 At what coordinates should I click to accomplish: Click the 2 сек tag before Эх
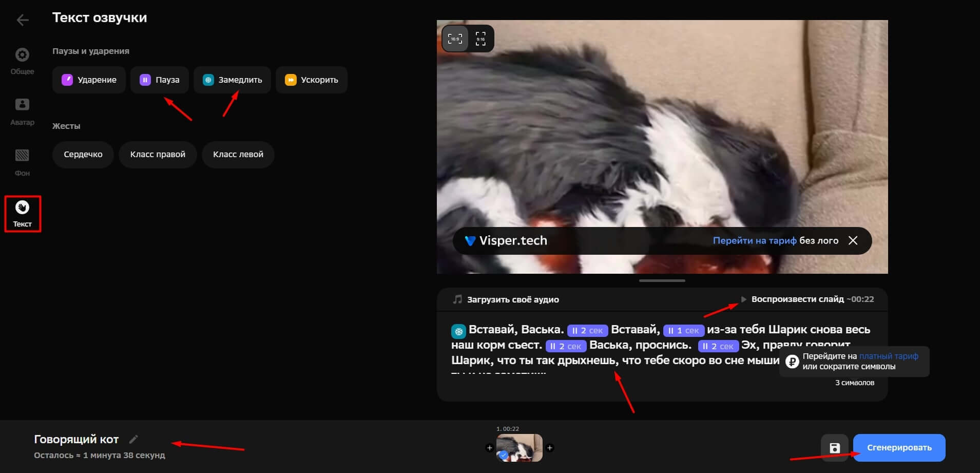coord(718,346)
